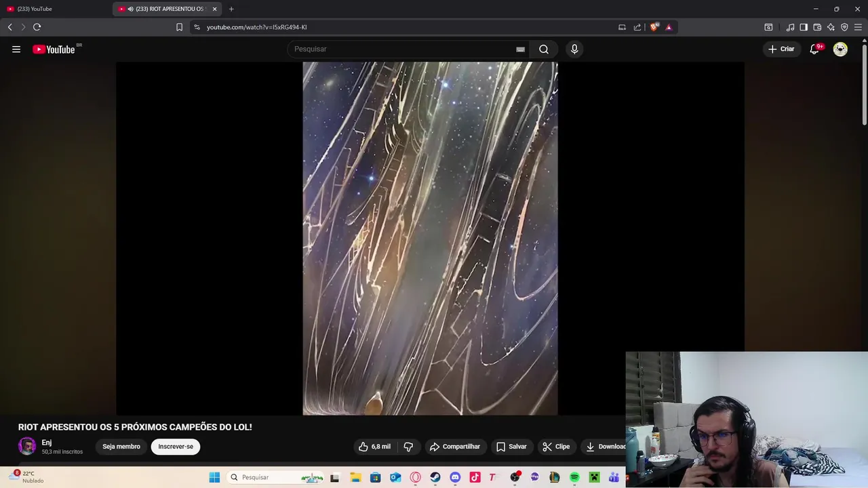Open Leo AI sparkle icon
This screenshot has height=488, width=868.
(831, 27)
